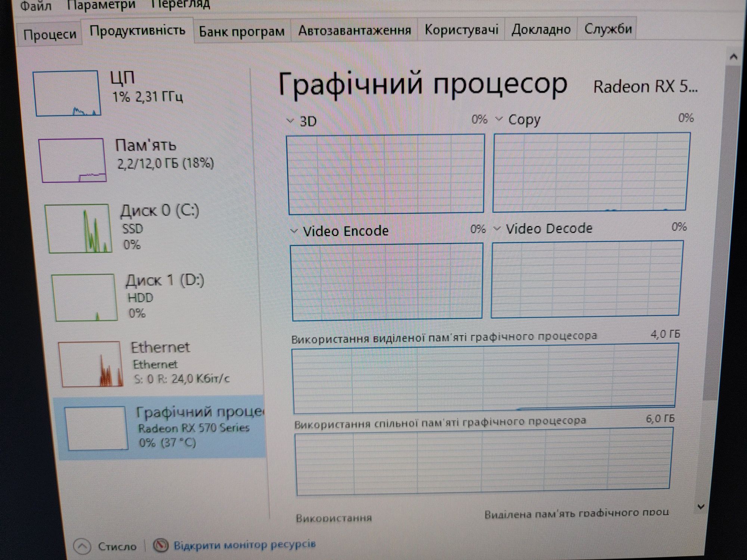
Task: Select the ЦП usage thumbnail graph
Action: [67, 93]
